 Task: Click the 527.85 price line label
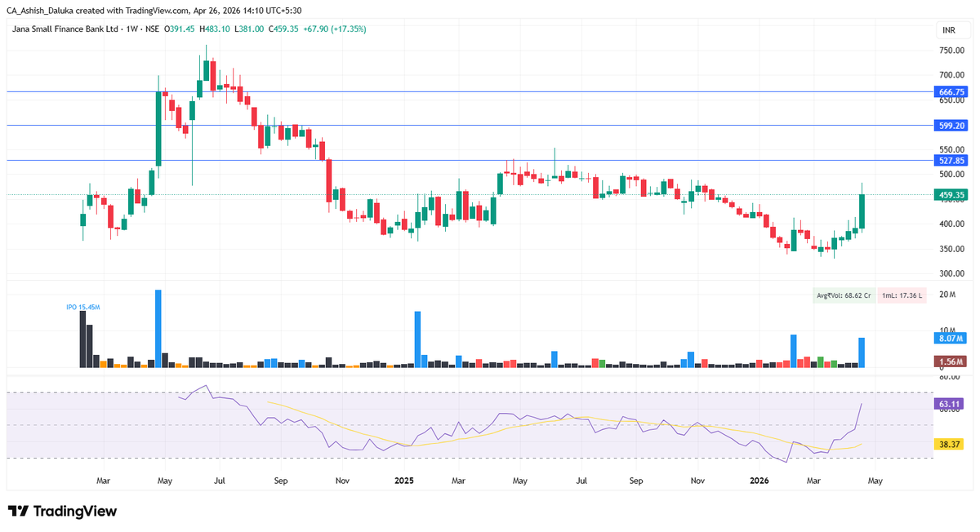951,161
